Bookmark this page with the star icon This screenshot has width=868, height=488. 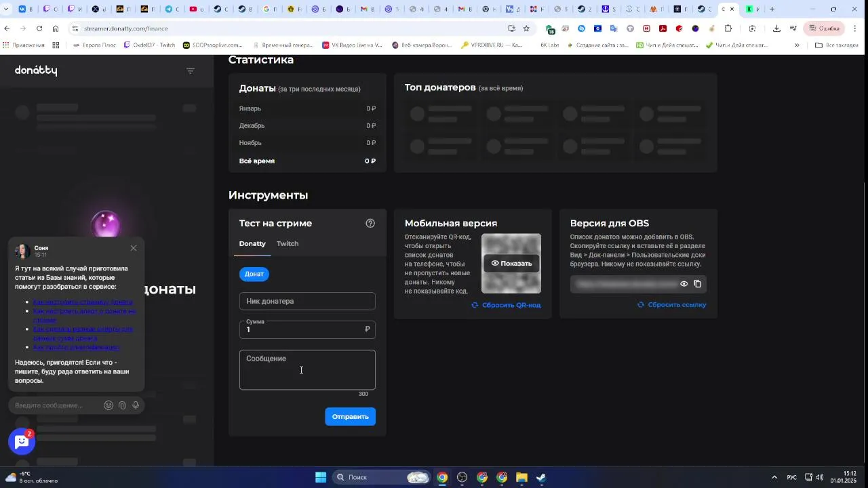coord(526,28)
